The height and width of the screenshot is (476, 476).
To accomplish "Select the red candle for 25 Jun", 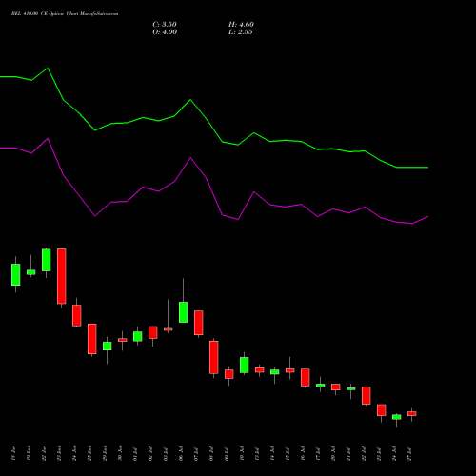I will click(92, 339).
